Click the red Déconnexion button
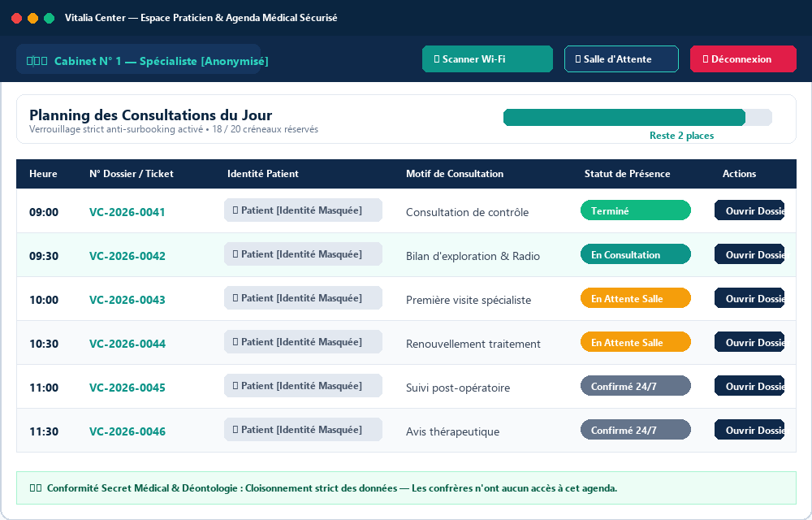Screen dimensions: 812x520 tap(743, 59)
